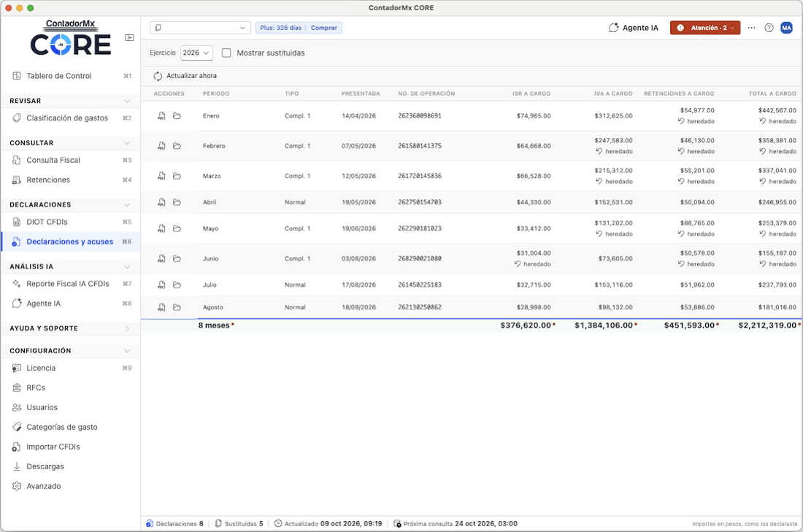Enable the Mostrar sustituidas checkbox
803x532 pixels.
(226, 53)
